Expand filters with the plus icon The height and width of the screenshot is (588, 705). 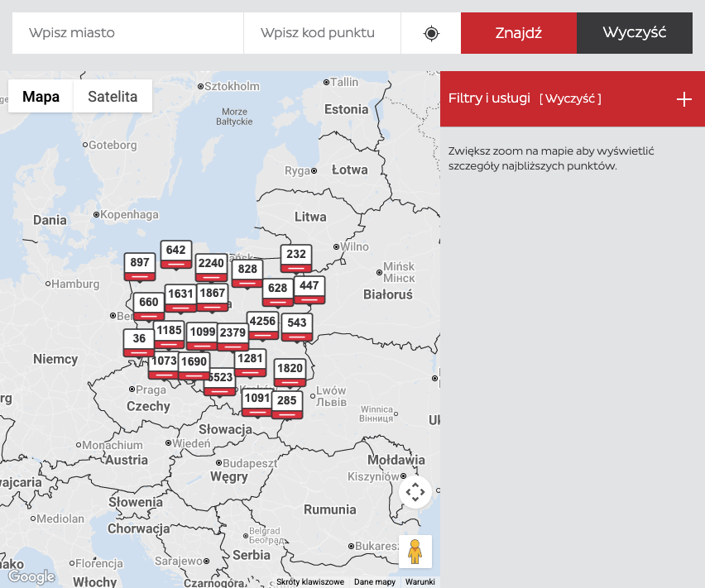(x=683, y=99)
